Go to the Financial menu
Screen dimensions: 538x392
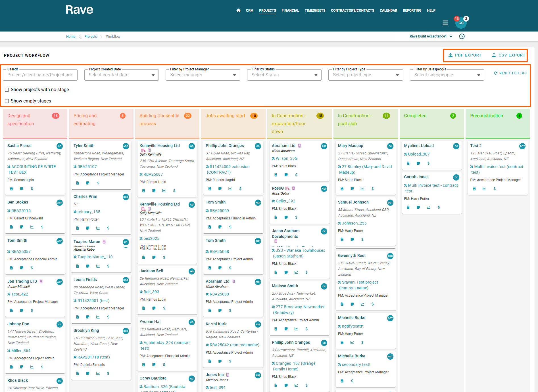[290, 11]
